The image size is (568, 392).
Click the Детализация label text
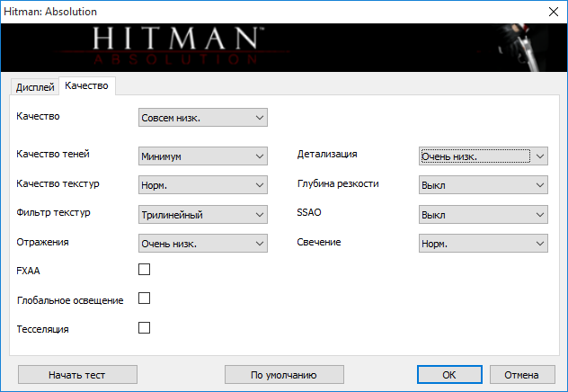pyautogui.click(x=327, y=155)
